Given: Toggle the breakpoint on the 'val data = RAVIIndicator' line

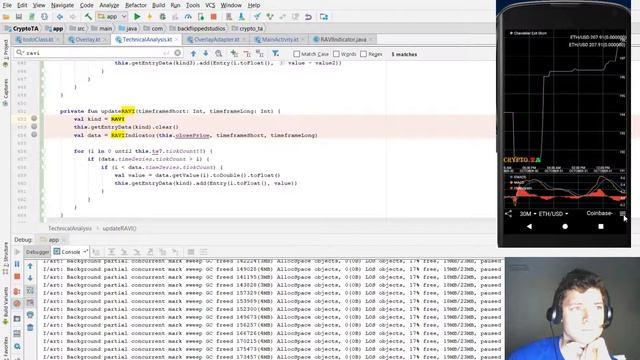Looking at the screenshot, I should (x=34, y=134).
